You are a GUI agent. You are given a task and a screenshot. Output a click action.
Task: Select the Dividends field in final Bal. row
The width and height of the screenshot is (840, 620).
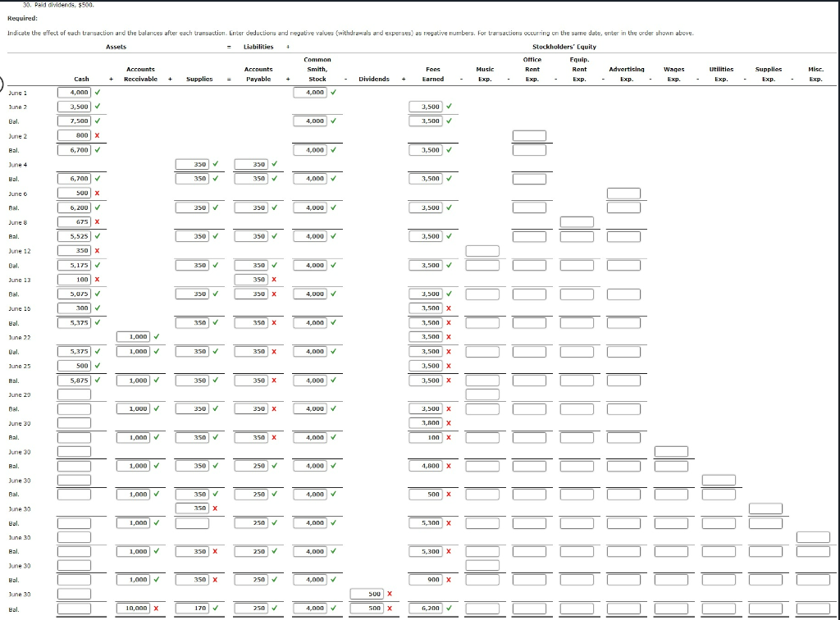[367, 609]
